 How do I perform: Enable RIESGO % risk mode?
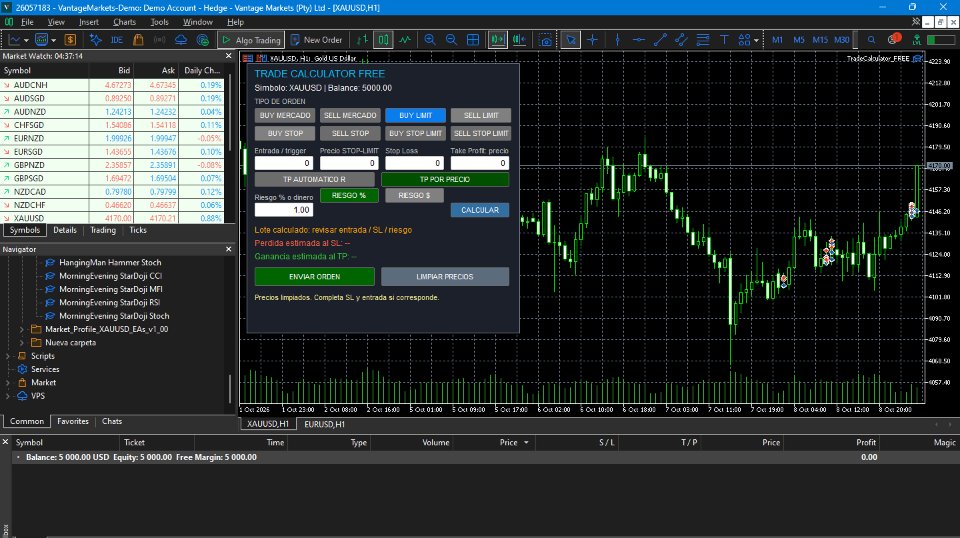349,195
